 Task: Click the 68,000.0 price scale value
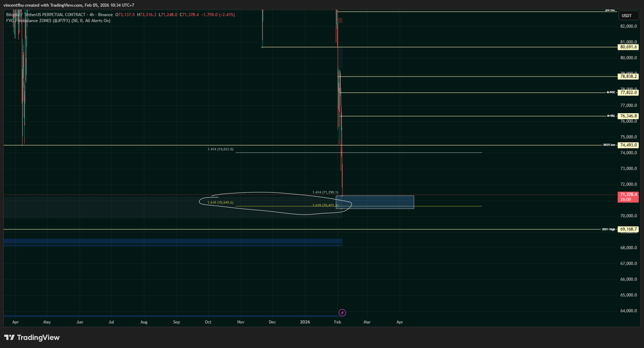point(628,248)
